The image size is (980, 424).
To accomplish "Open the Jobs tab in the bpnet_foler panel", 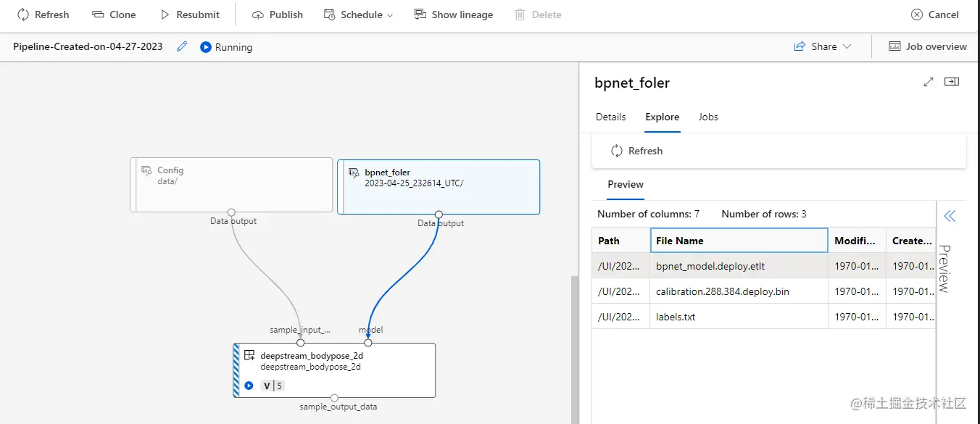I will (707, 117).
